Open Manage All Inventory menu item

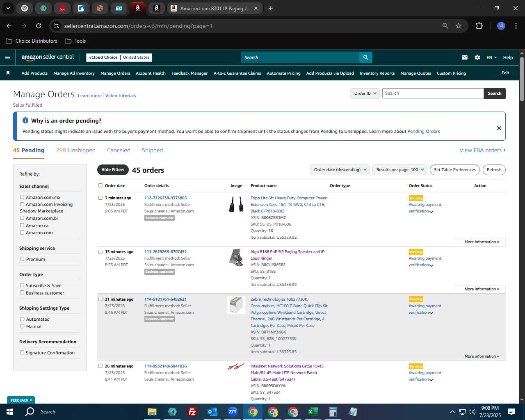pos(74,73)
